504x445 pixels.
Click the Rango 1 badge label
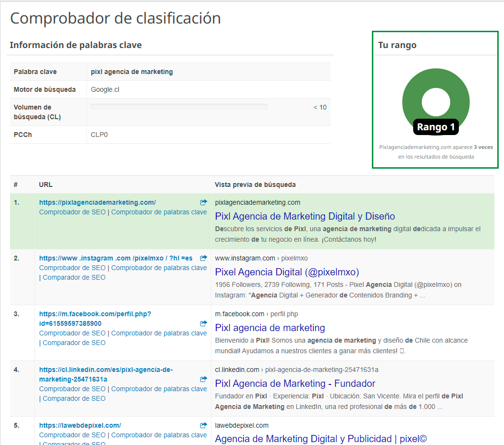pos(436,127)
